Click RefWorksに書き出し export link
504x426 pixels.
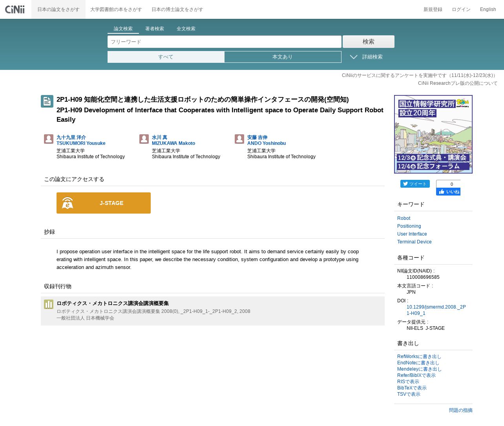[x=419, y=357]
